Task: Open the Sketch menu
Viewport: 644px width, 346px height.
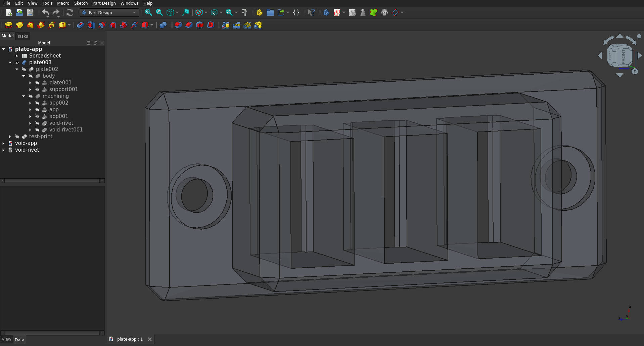Action: 81,3
